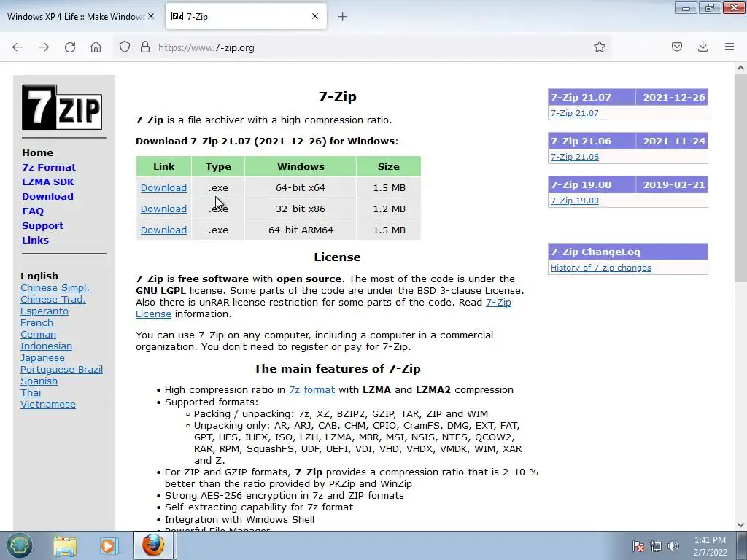Open the 7z Format sidebar link
This screenshot has height=560, width=747.
(x=49, y=167)
